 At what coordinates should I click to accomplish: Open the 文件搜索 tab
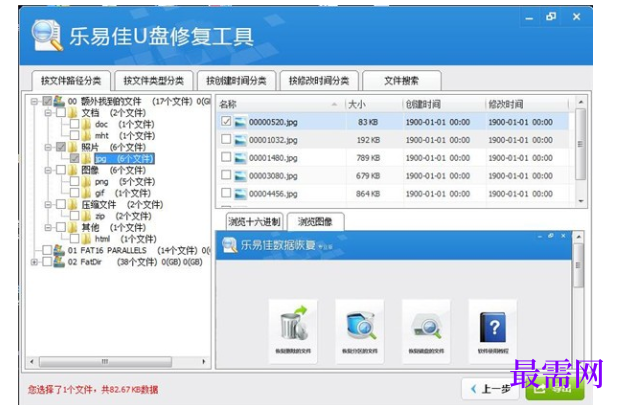click(x=401, y=81)
